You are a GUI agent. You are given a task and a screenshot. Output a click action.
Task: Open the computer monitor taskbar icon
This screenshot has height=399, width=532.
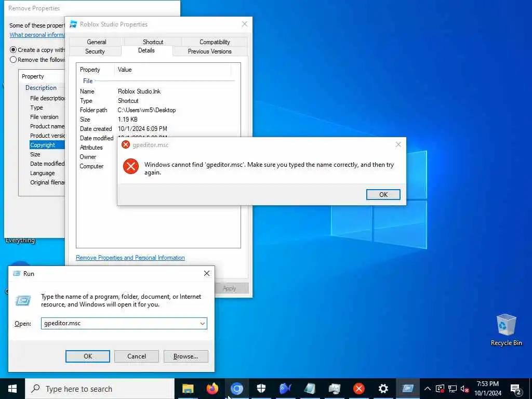[x=335, y=389]
